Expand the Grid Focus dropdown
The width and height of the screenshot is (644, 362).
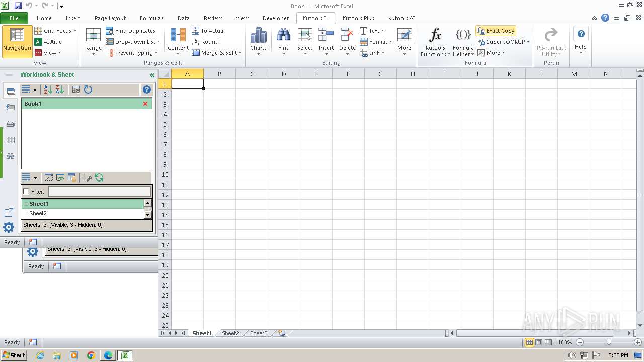point(75,31)
